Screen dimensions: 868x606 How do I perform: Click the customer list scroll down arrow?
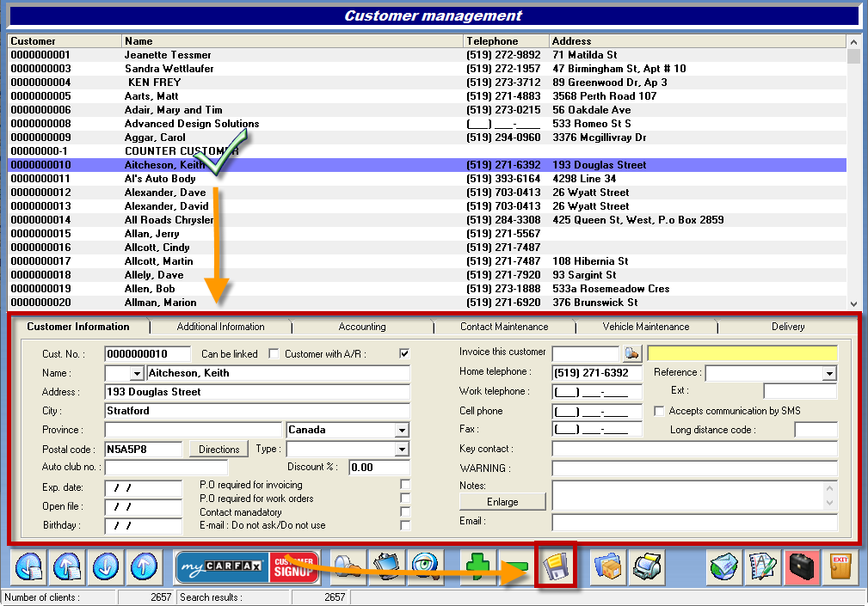coord(853,303)
